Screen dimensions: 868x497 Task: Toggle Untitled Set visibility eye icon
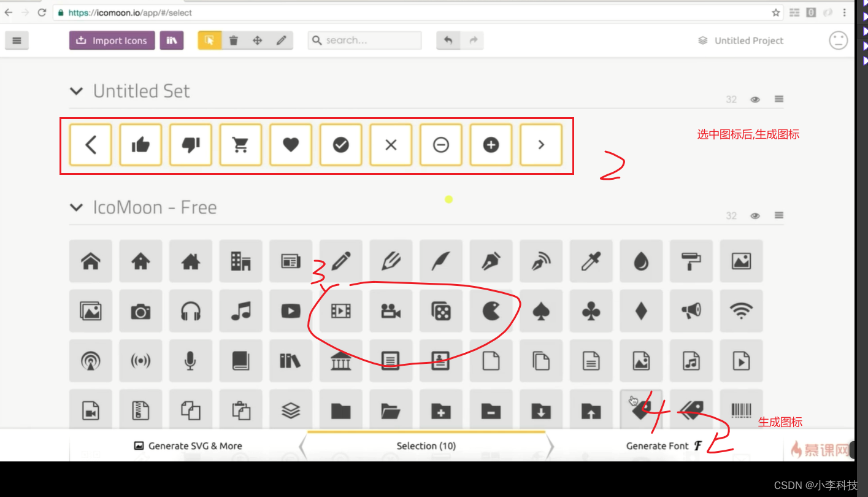coord(755,99)
